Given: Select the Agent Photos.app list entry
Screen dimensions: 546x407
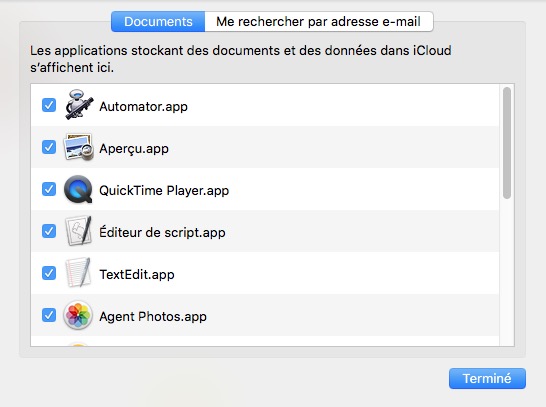Looking at the screenshot, I should click(x=265, y=315).
